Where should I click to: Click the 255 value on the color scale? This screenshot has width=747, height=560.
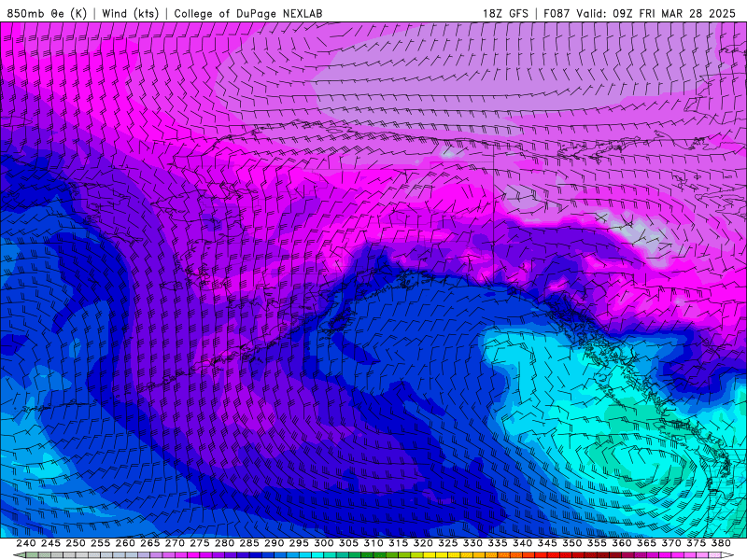[100, 543]
